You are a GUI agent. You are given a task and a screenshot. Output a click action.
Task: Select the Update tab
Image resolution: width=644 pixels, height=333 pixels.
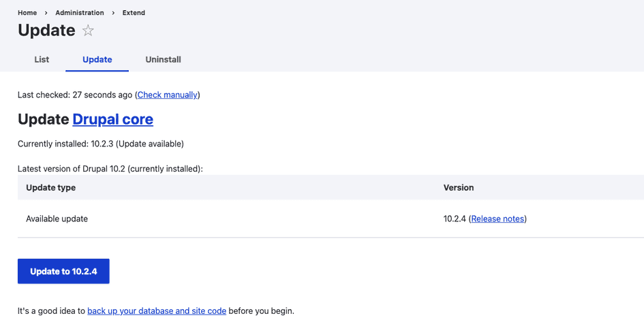coord(97,59)
